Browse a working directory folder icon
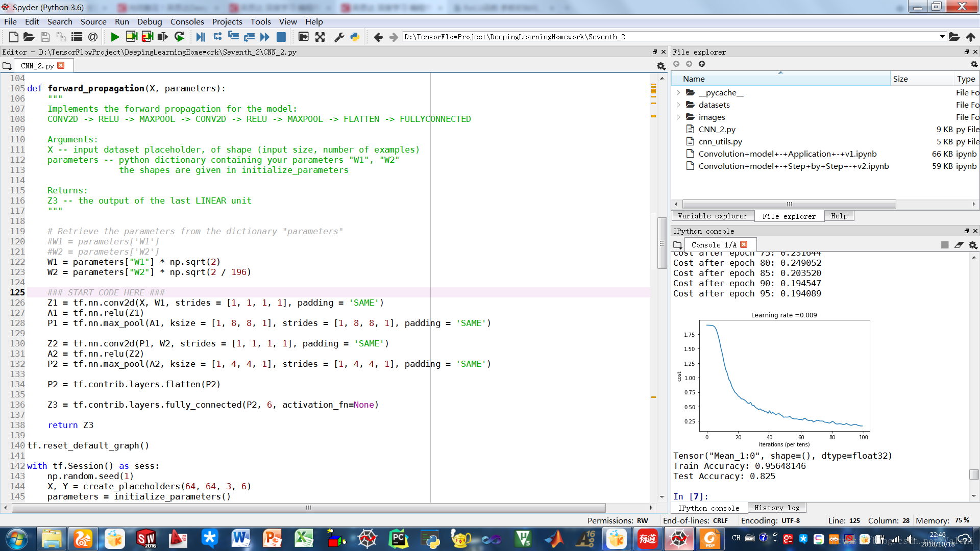 click(x=954, y=37)
